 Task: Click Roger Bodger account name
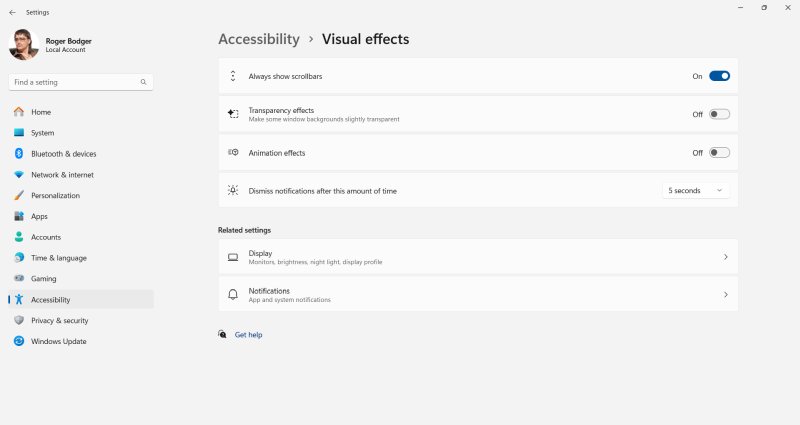tap(68, 41)
